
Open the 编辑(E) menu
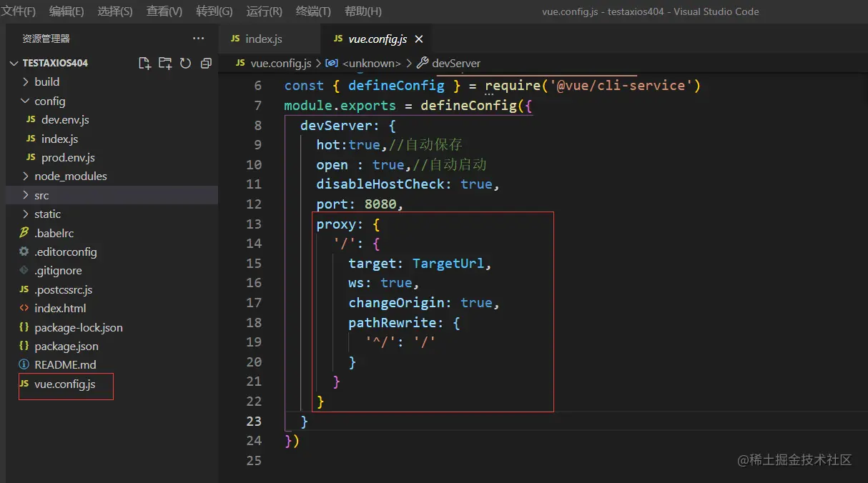(x=66, y=11)
